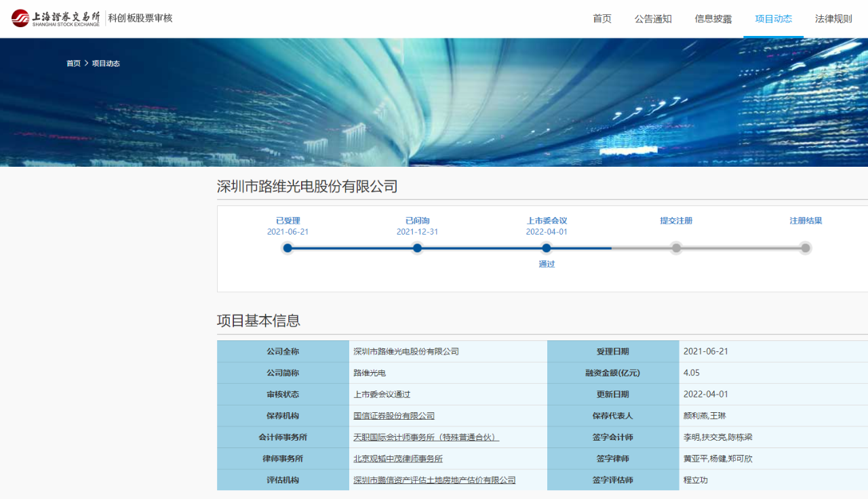Click the 科创板股票审核 header title

(140, 18)
